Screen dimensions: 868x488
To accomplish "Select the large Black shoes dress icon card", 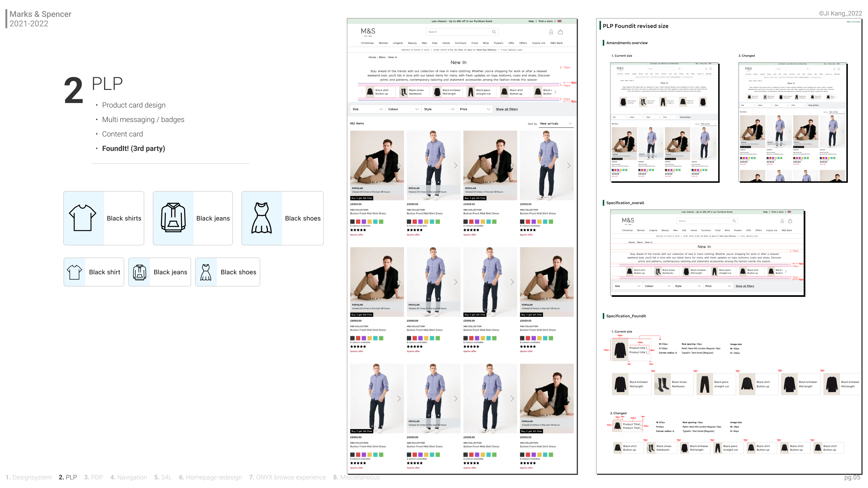I will [282, 218].
